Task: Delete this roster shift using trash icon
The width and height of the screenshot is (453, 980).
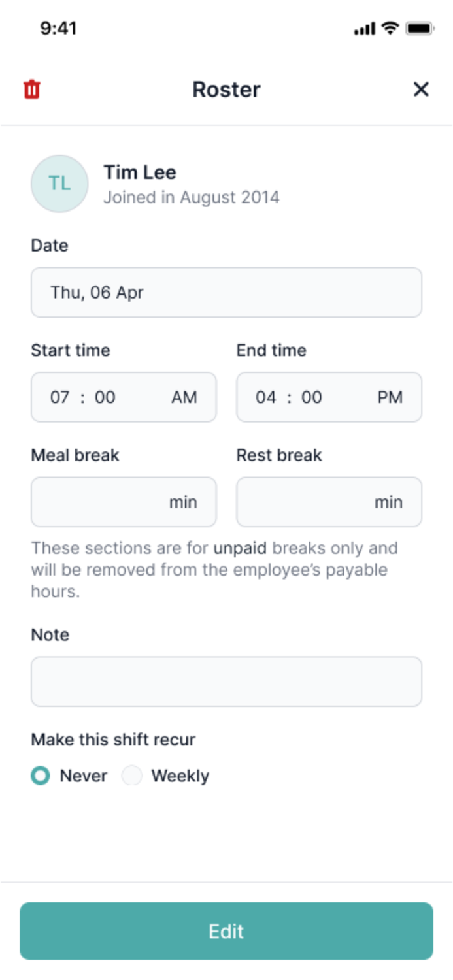Action: (x=31, y=90)
